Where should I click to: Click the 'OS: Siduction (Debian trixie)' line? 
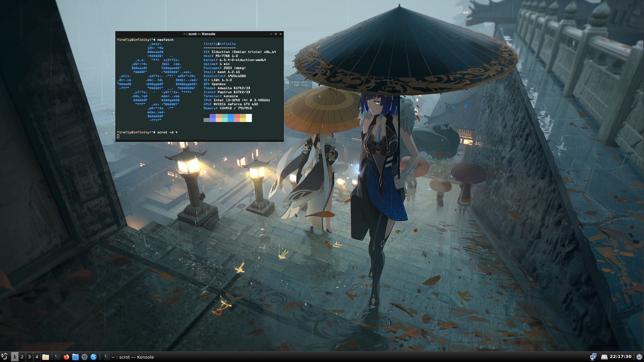point(239,52)
